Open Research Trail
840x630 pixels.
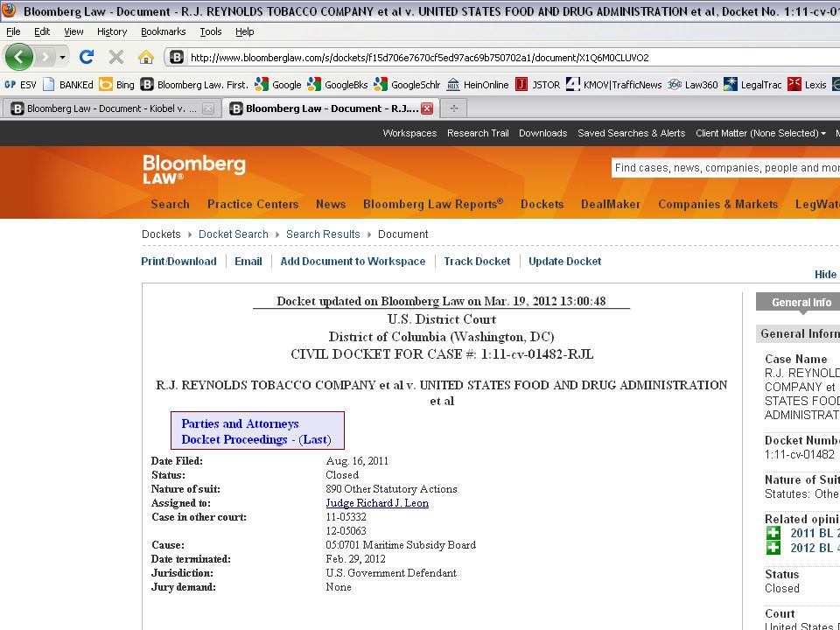pyautogui.click(x=478, y=133)
